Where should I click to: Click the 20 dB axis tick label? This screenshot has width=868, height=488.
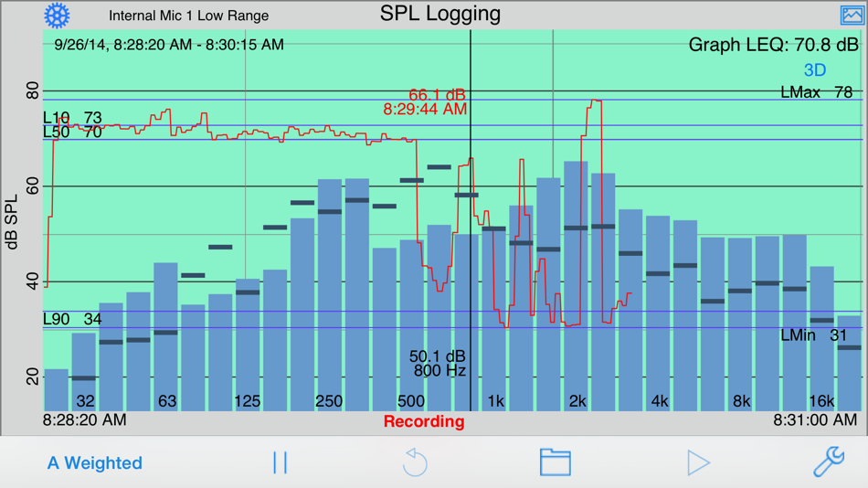click(x=33, y=377)
